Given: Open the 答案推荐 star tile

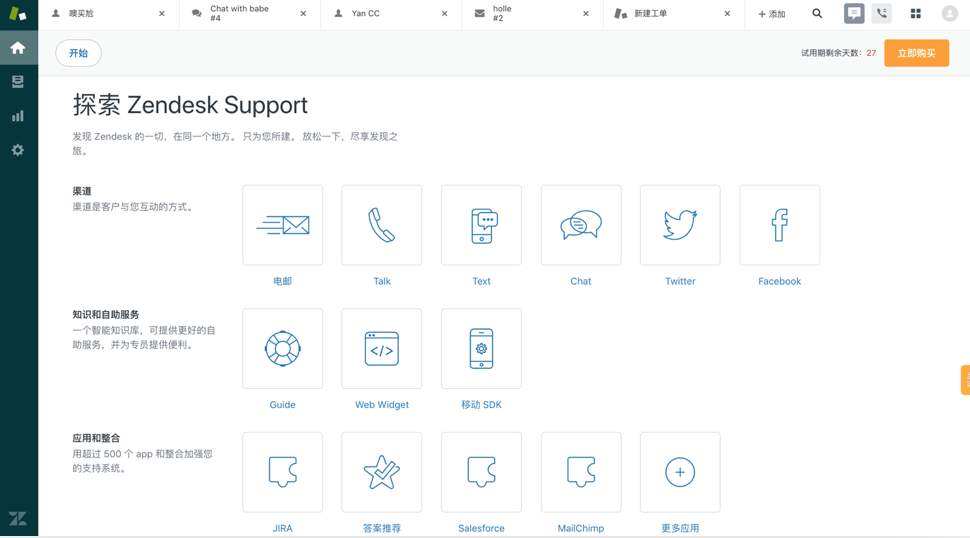Looking at the screenshot, I should point(382,472).
